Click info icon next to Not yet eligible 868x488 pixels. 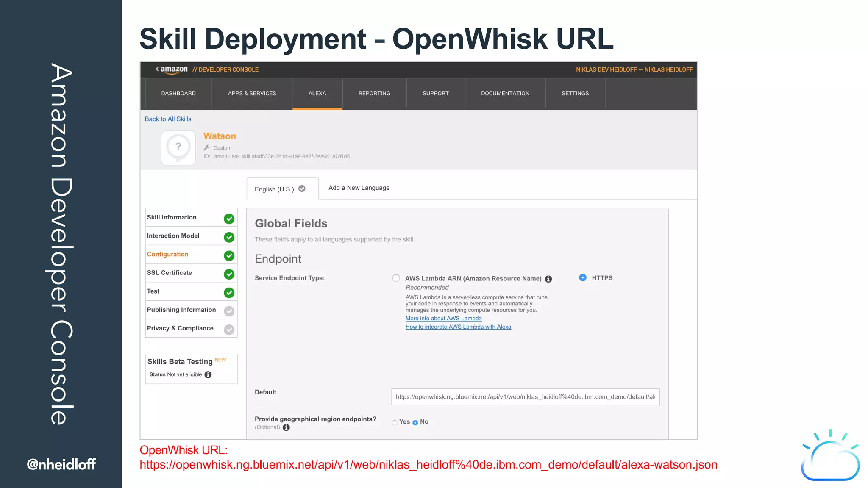pos(208,374)
